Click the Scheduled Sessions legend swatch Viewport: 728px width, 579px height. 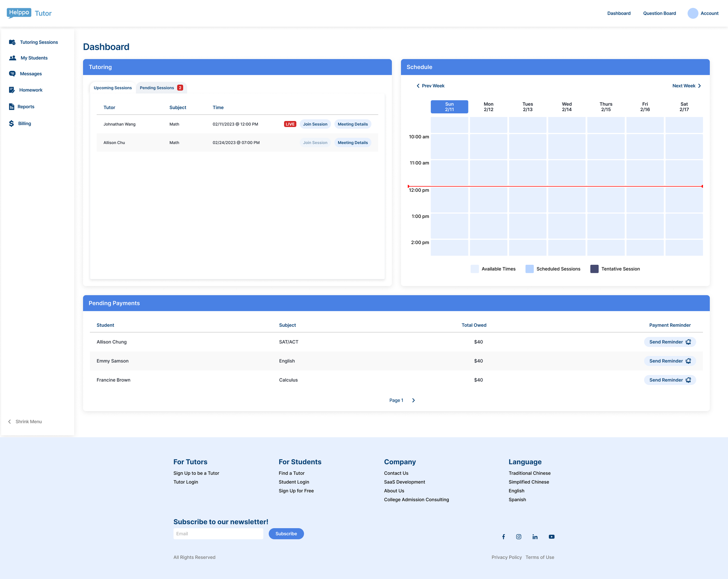pyautogui.click(x=529, y=269)
